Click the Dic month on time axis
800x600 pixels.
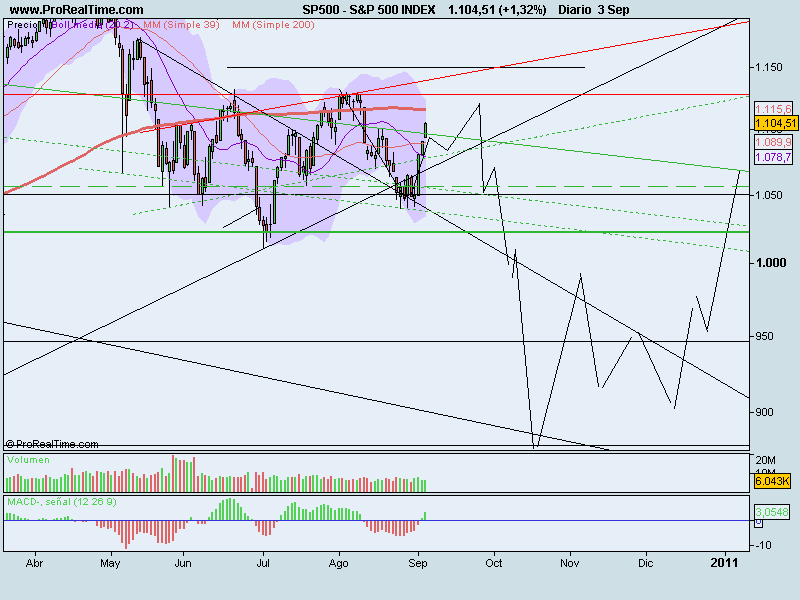(x=645, y=563)
